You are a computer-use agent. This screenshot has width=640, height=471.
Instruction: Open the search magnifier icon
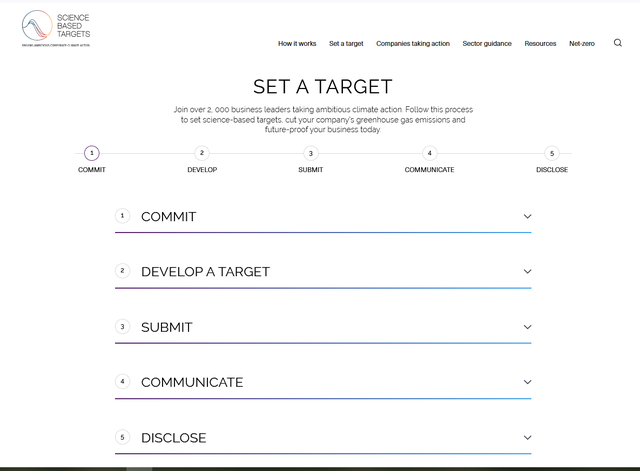(618, 43)
